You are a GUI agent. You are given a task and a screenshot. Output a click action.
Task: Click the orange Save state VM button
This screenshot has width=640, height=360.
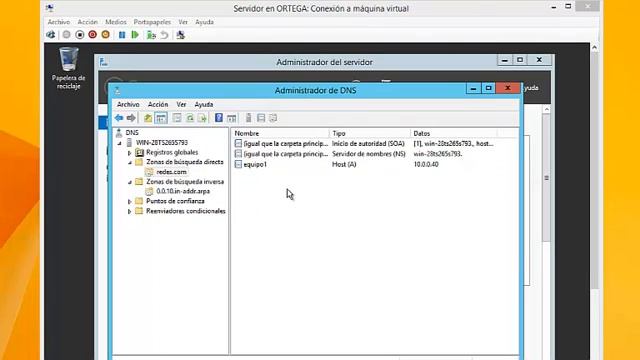click(106, 35)
